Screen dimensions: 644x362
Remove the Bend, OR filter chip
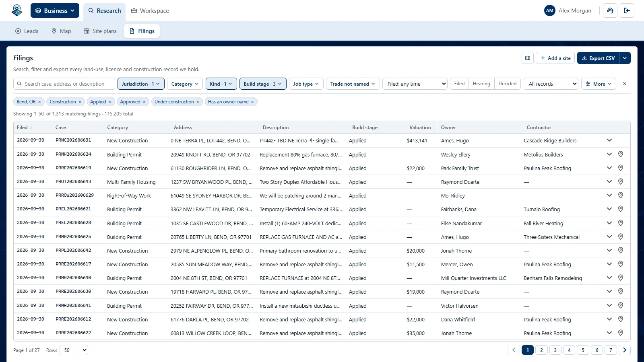39,102
